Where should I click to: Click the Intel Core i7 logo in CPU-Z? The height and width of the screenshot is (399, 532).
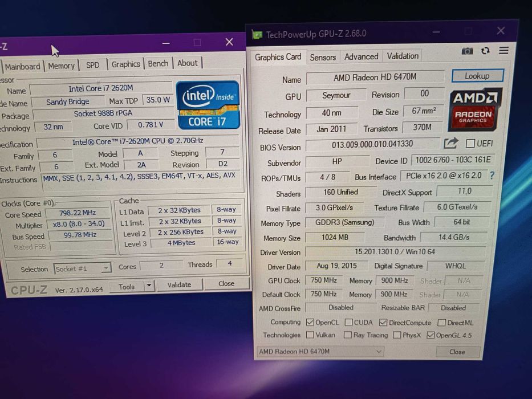click(x=208, y=105)
